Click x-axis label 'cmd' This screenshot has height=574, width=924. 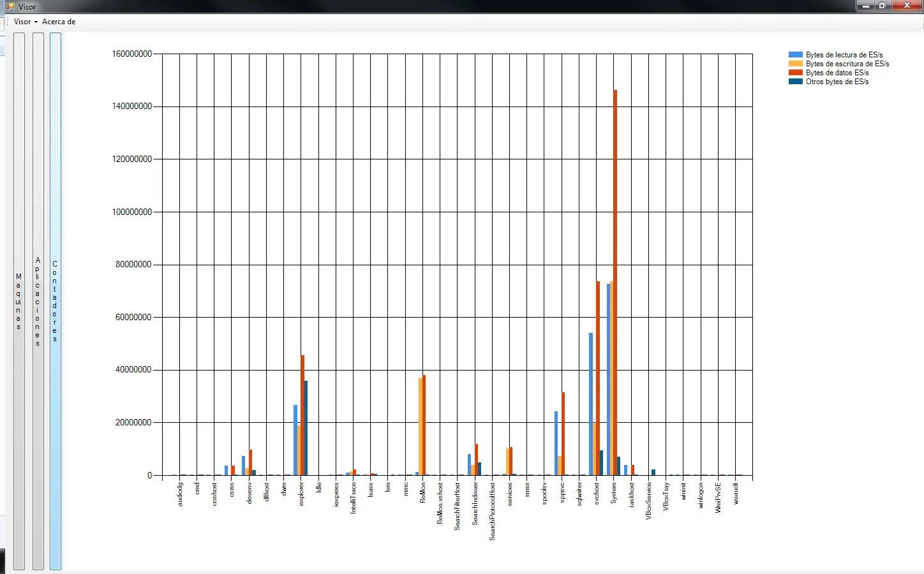(x=197, y=489)
